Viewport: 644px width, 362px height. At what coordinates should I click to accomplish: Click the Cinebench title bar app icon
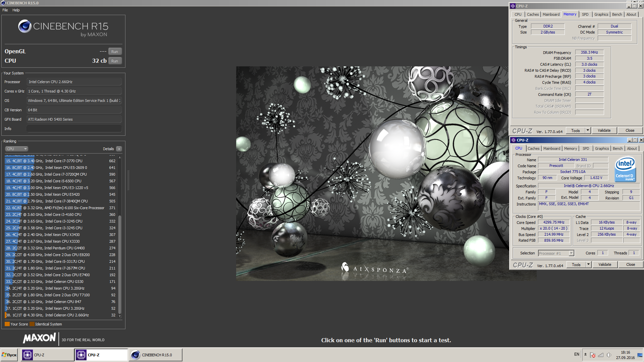pyautogui.click(x=3, y=3)
